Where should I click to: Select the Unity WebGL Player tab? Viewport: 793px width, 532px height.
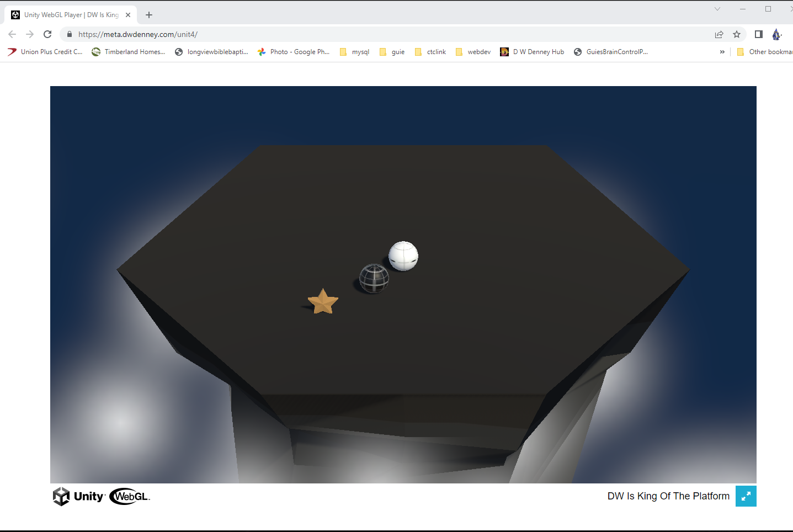pos(71,15)
